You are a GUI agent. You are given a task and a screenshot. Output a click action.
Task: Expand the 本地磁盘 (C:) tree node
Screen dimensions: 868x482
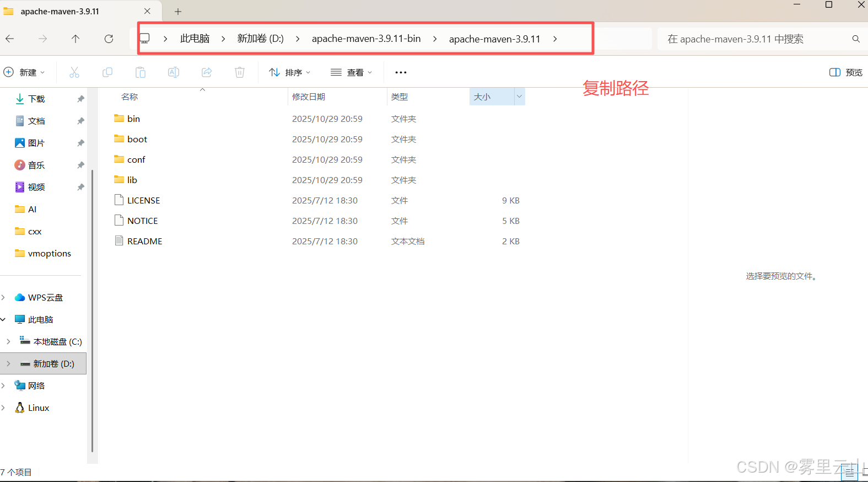(x=8, y=341)
